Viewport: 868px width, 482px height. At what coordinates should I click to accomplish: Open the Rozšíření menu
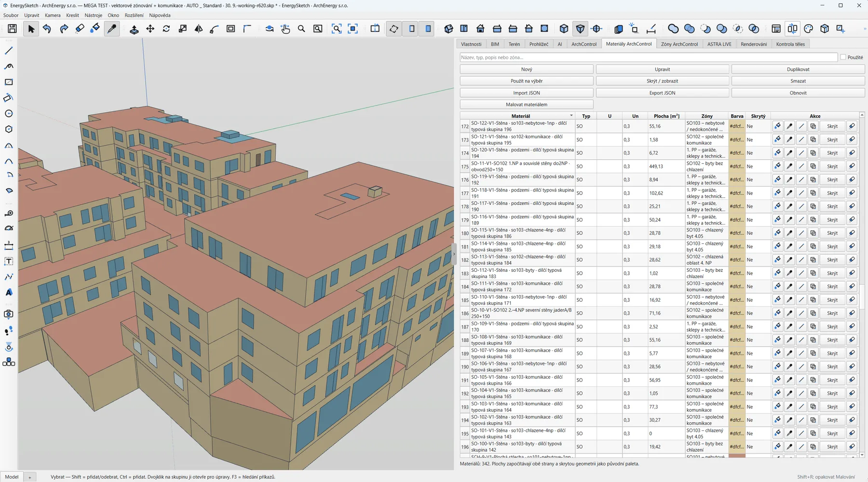click(134, 15)
